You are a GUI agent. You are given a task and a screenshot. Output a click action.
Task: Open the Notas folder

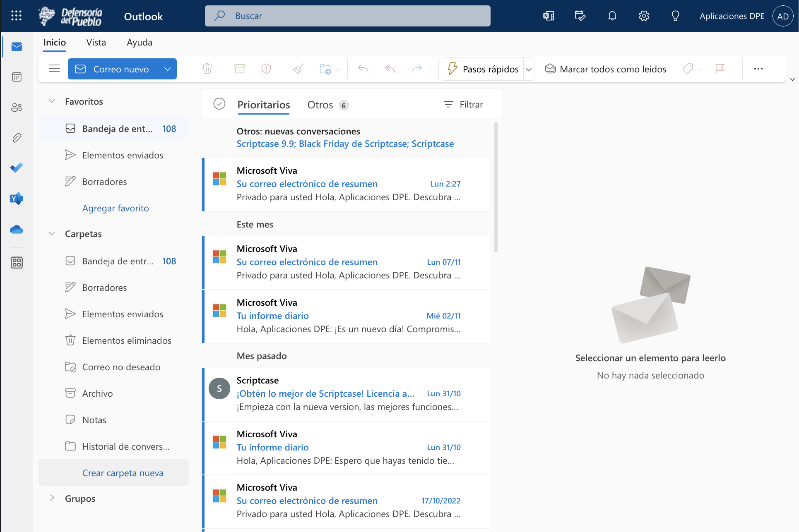coord(114,420)
